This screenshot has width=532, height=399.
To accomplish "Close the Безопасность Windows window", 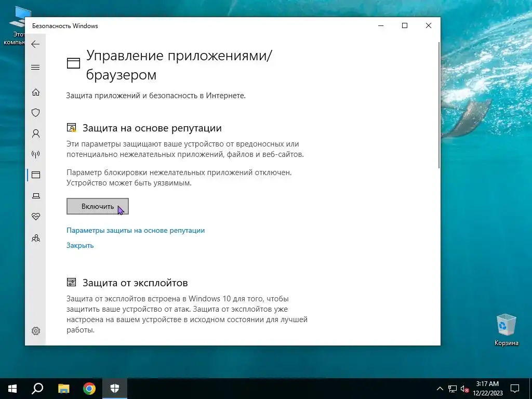I will pos(429,26).
